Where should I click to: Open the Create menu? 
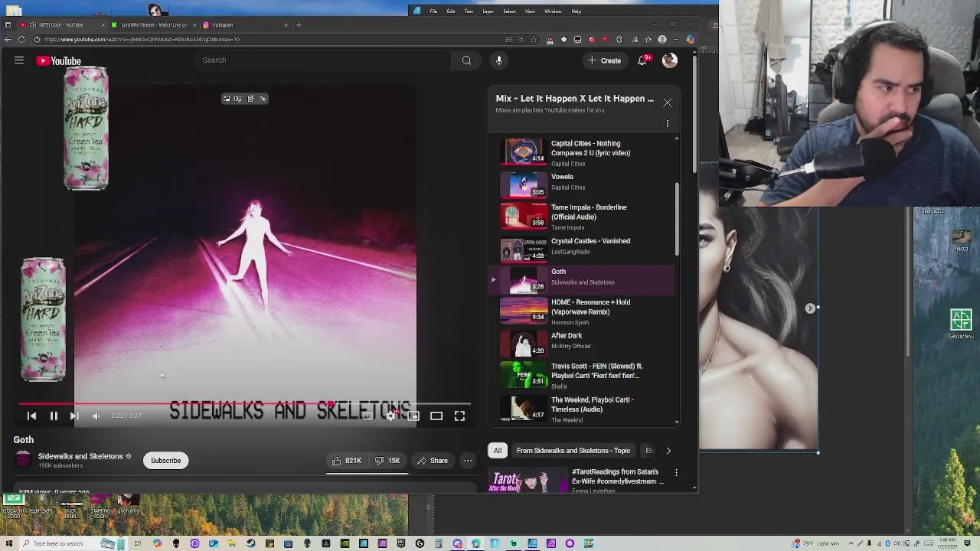click(x=604, y=60)
